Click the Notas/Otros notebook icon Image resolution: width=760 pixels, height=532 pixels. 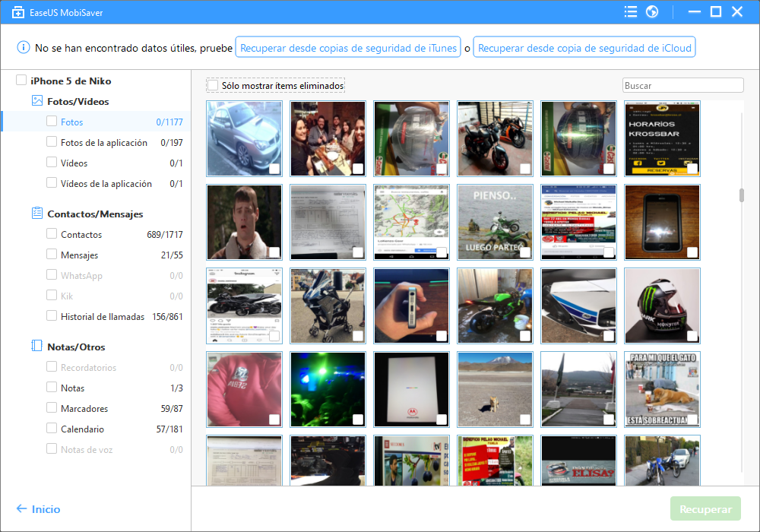tap(36, 346)
